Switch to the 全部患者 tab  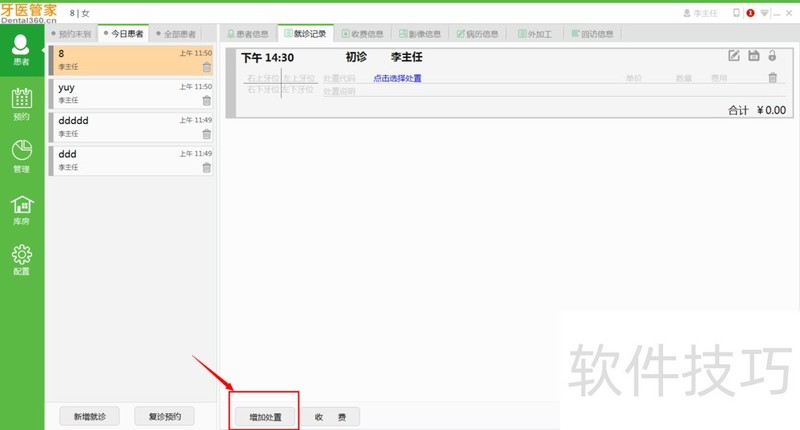click(x=176, y=34)
